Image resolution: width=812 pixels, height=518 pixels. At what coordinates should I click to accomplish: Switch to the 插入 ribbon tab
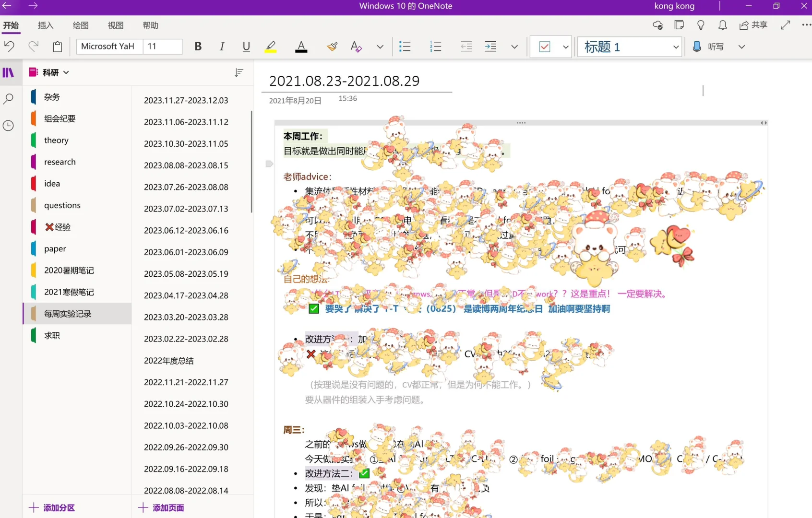coord(46,25)
